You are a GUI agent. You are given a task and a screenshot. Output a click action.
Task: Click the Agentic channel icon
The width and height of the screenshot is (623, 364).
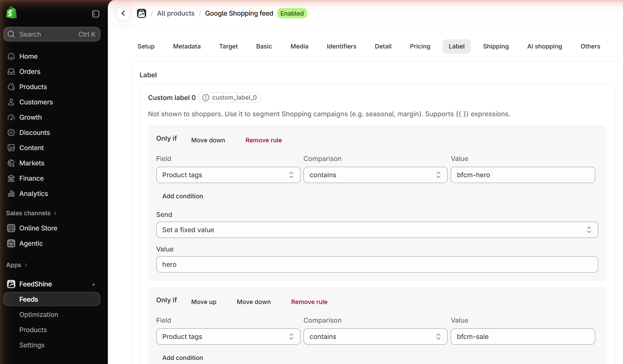(11, 243)
